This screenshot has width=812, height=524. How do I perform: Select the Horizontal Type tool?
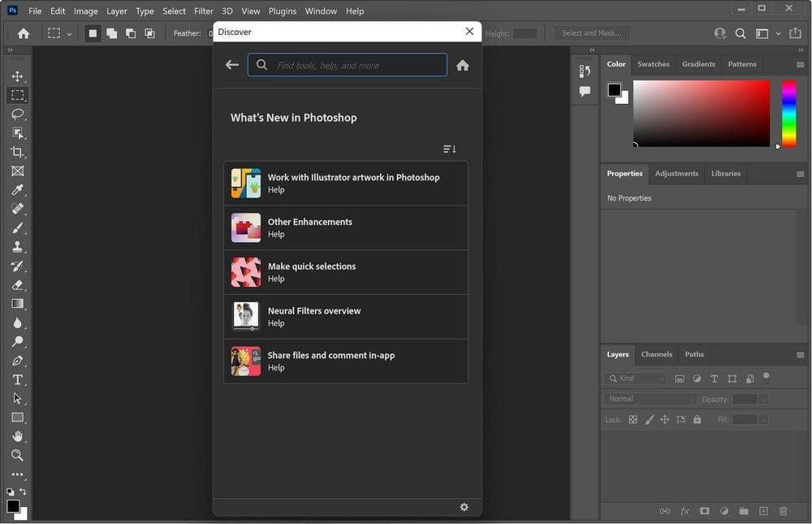tap(18, 379)
